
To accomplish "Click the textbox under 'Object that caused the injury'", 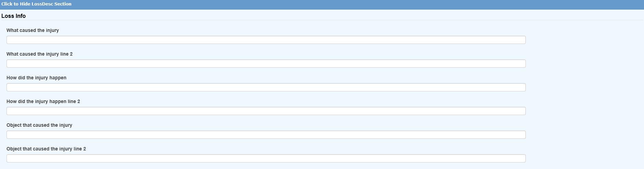I will pyautogui.click(x=266, y=135).
